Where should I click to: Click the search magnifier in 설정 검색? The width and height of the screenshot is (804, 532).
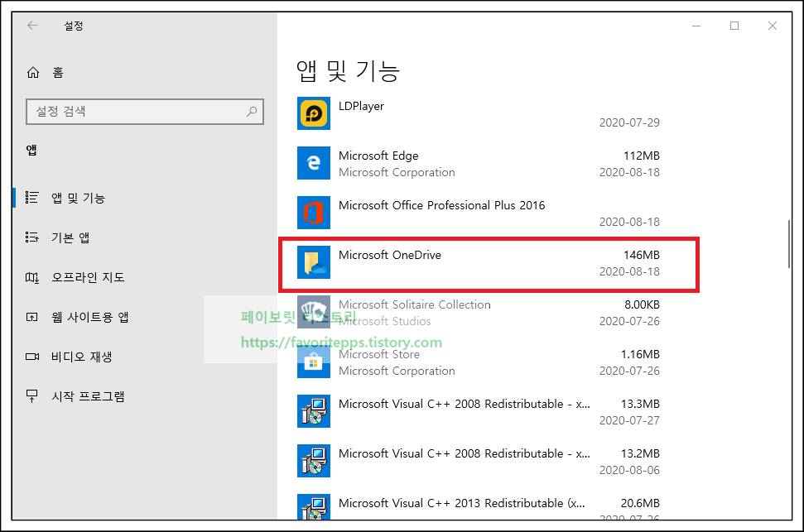[x=252, y=111]
